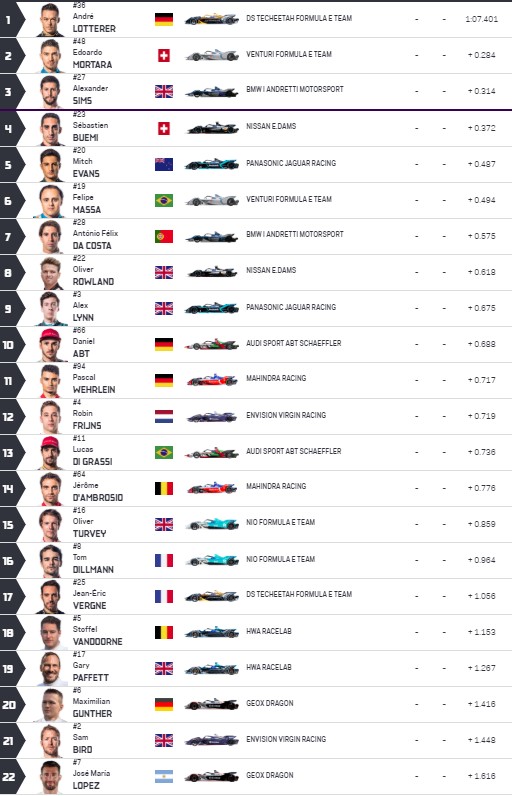The image size is (512, 796).
Task: Click the PANASONIC JAGUAR RACING team for Alex Lynn
Action: 291,307
